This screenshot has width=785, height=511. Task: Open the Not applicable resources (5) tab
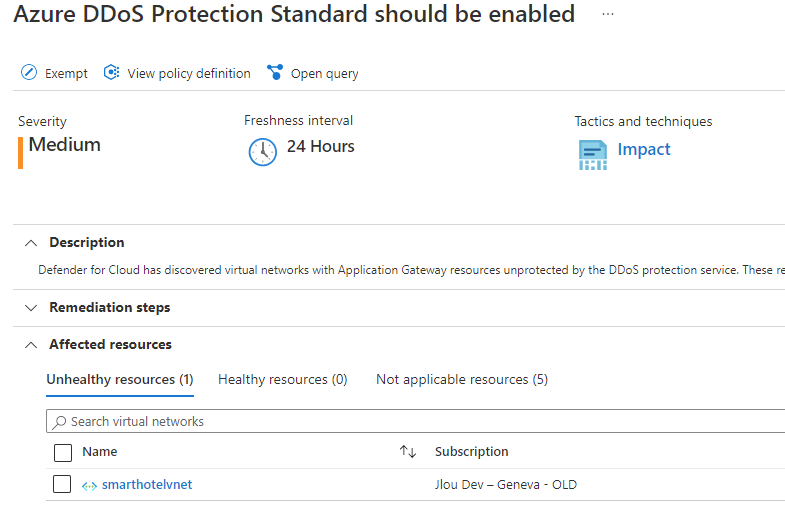point(462,380)
